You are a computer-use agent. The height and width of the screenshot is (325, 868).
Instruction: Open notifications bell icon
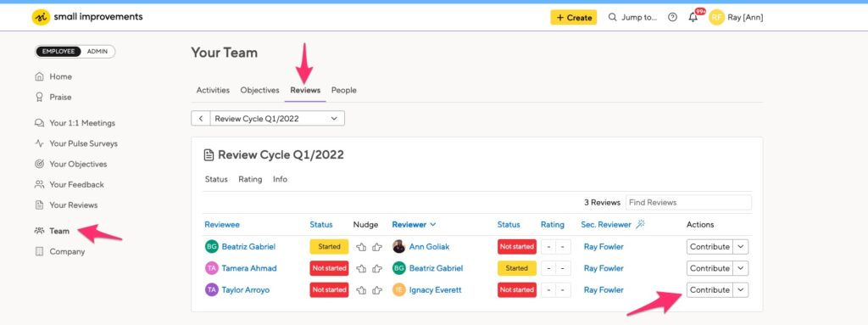[x=693, y=17]
